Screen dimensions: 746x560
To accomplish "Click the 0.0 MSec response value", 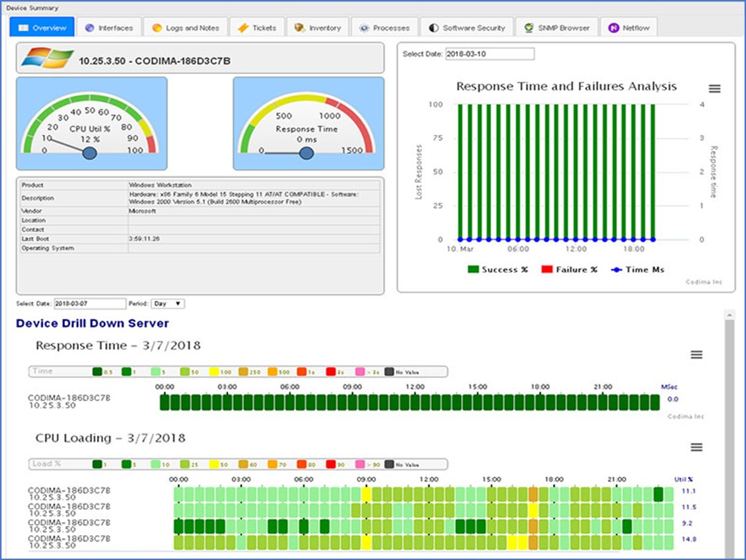I will pos(673,399).
